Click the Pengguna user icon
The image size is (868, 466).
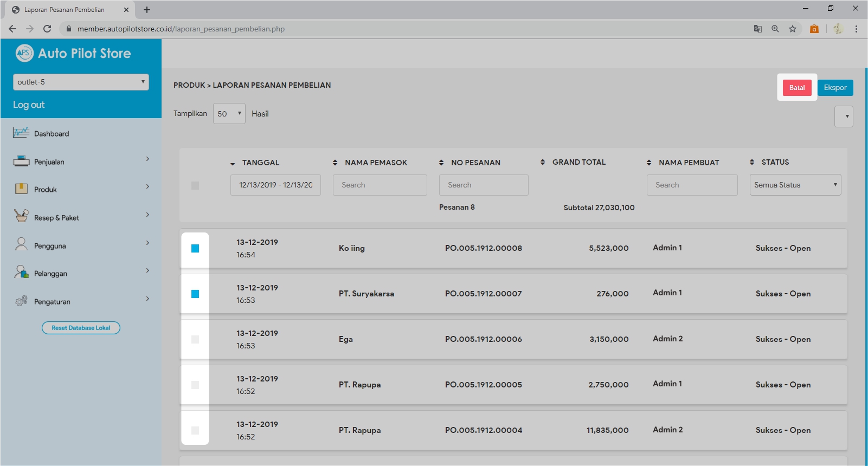21,244
